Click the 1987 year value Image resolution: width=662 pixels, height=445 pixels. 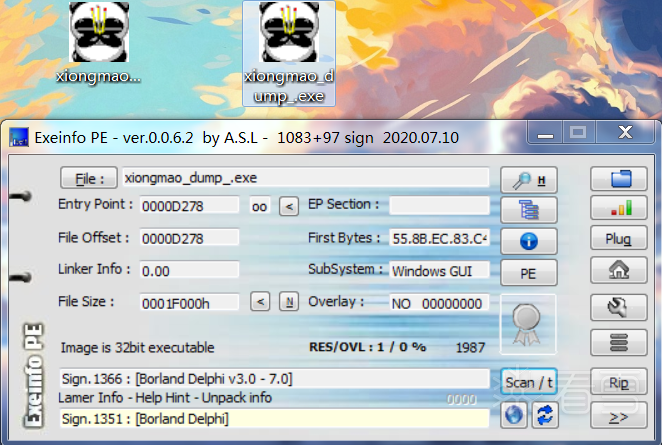click(470, 347)
